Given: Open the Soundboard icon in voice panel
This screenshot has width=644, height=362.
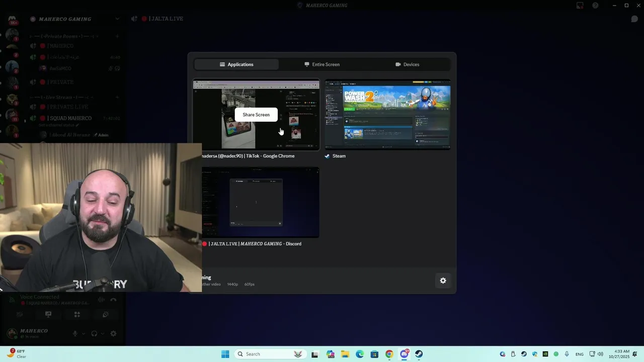Looking at the screenshot, I should tap(105, 314).
